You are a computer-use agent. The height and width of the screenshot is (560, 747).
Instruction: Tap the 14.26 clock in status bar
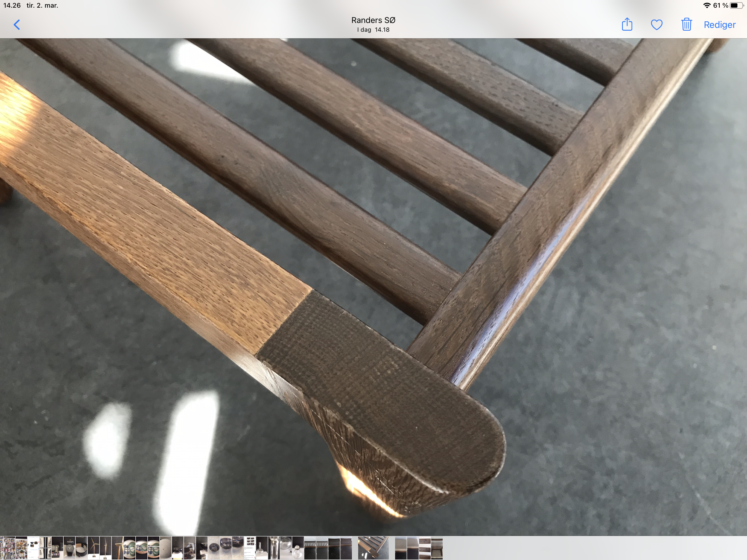[12, 5]
